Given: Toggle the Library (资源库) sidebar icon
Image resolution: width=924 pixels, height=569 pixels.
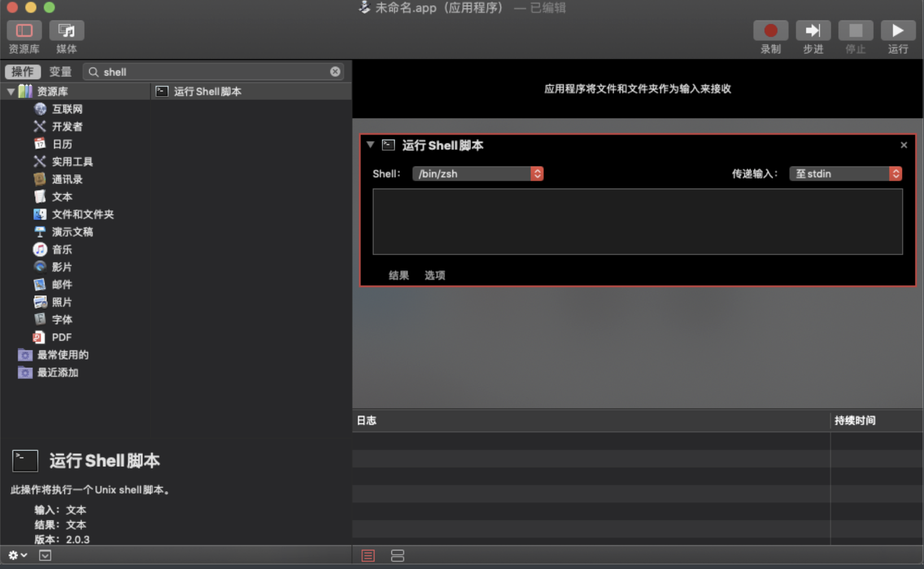Looking at the screenshot, I should [x=24, y=30].
